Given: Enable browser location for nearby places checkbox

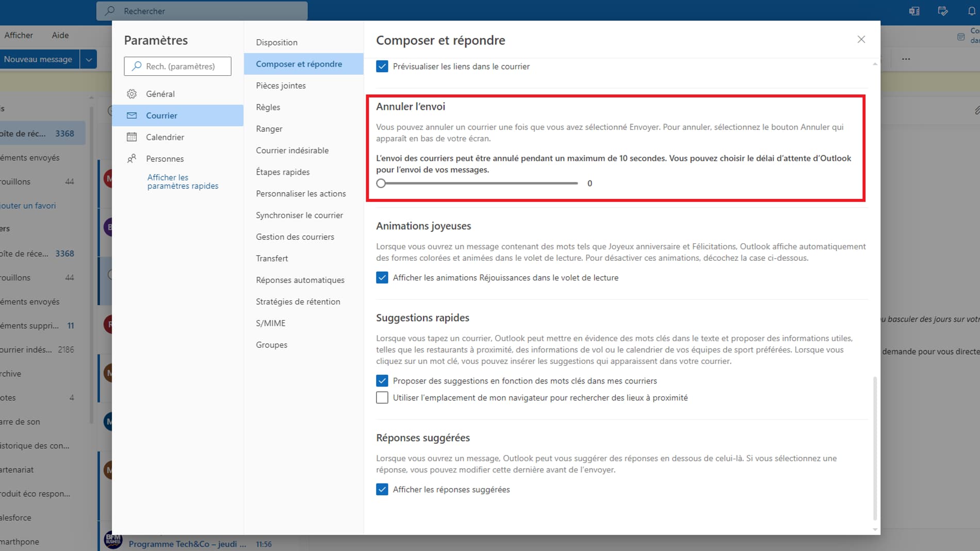Looking at the screenshot, I should (382, 398).
